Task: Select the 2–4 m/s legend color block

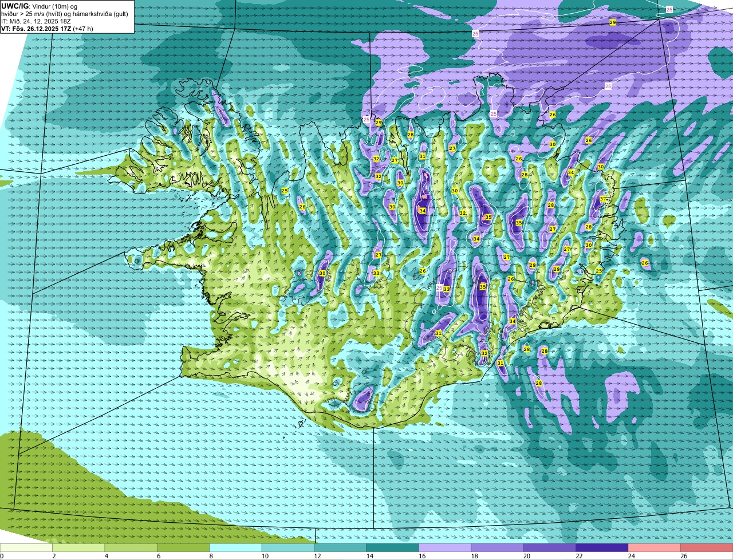Action: pos(78,548)
